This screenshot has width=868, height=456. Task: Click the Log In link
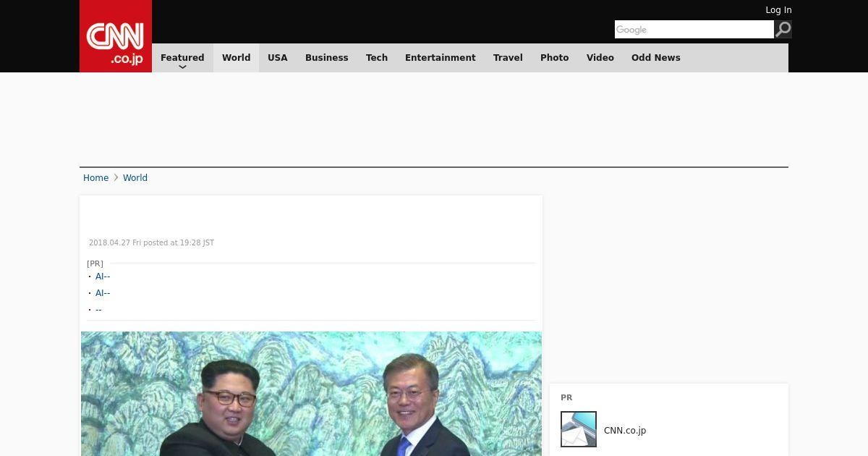[x=778, y=10]
